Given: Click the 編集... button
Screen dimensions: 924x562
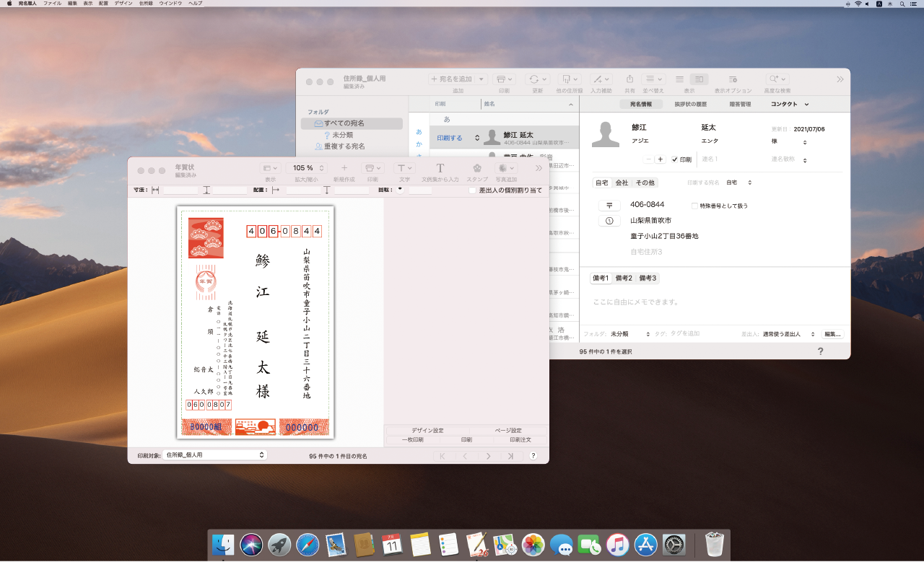Looking at the screenshot, I should tap(832, 334).
